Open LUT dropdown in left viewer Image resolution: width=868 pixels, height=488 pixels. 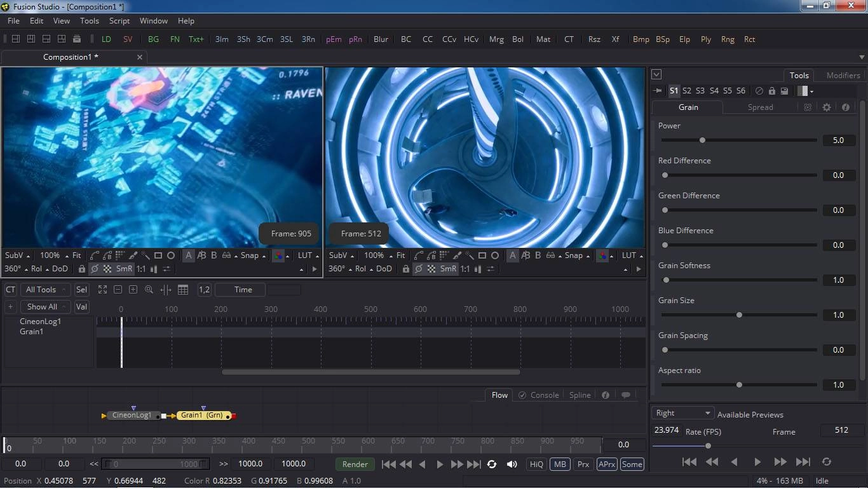tap(308, 255)
